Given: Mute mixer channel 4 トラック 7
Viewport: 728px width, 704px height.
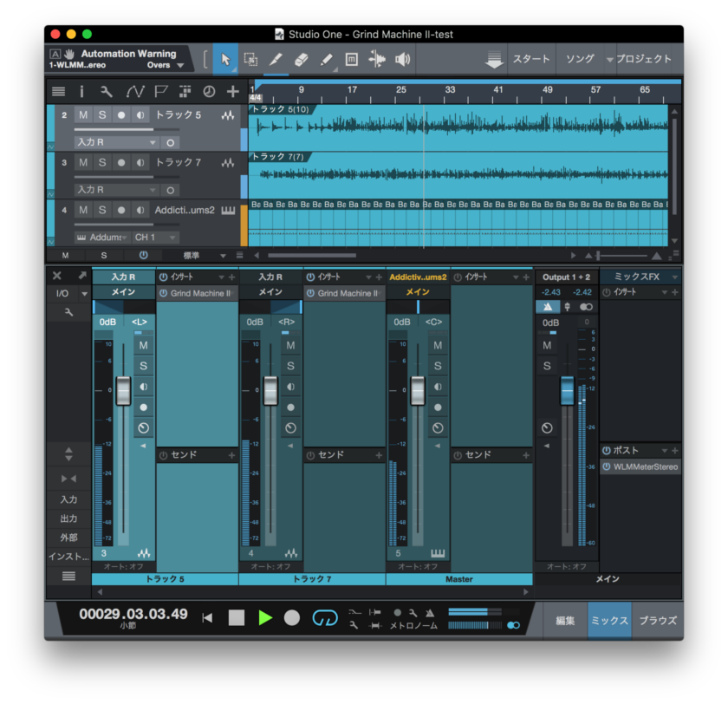Looking at the screenshot, I should [290, 345].
